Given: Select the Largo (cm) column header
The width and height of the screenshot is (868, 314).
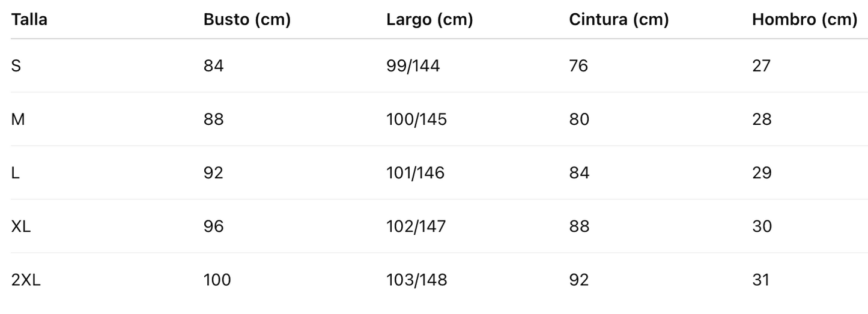Looking at the screenshot, I should [429, 20].
